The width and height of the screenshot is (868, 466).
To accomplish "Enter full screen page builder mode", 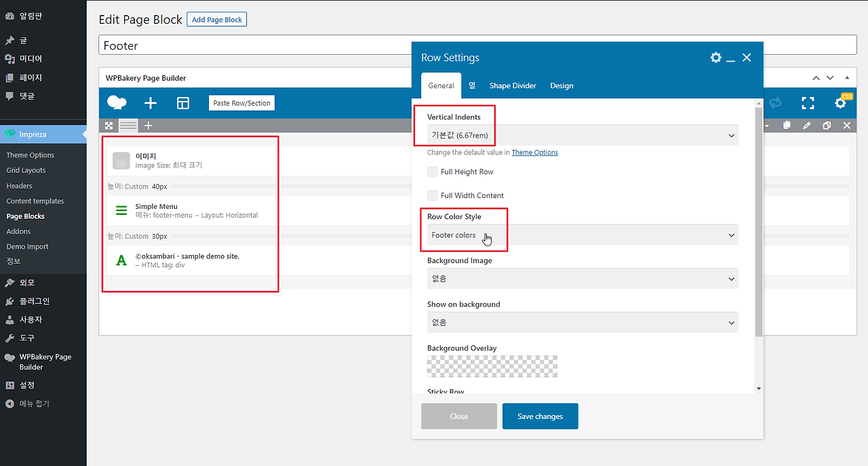I will pyautogui.click(x=808, y=103).
